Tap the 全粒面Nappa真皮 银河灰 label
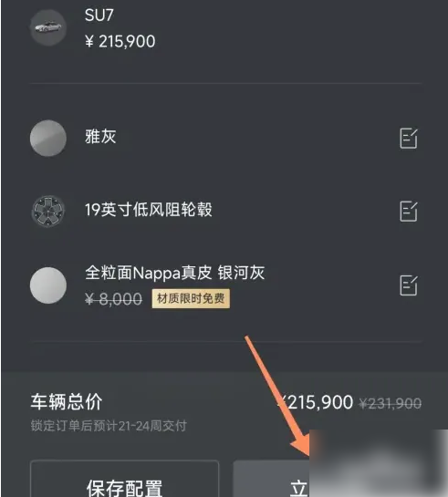 point(174,273)
